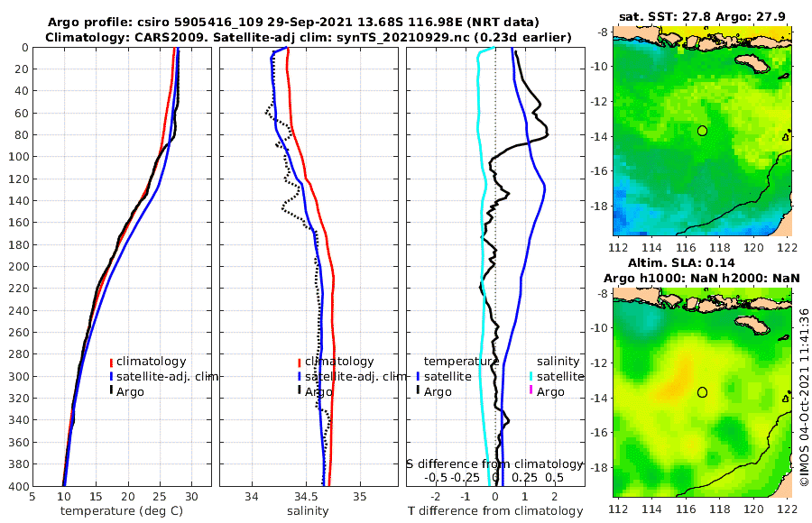Click the 'salinity' x-axis label

[308, 510]
